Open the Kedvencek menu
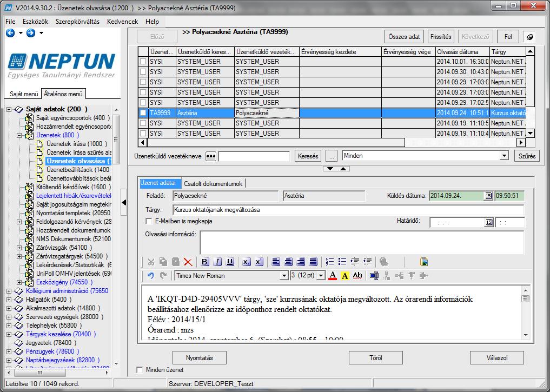Viewport: 550px width, 392px height. [122, 22]
